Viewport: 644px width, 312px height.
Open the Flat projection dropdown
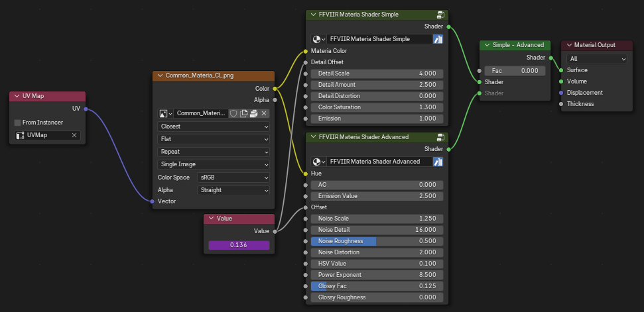(x=214, y=139)
